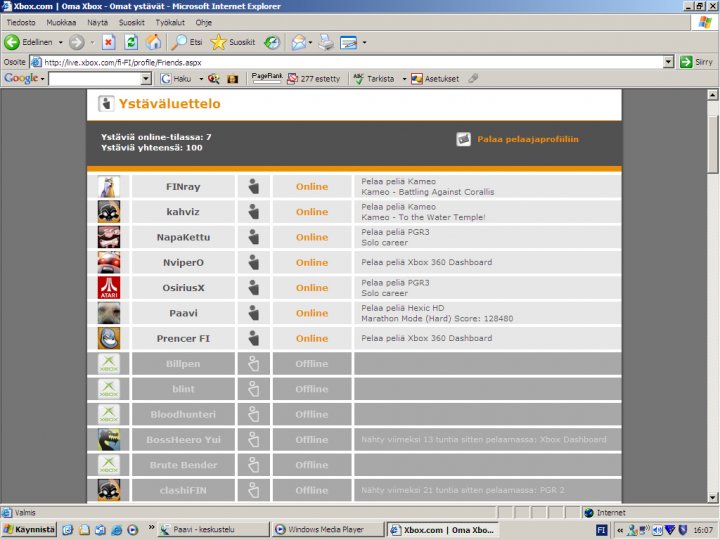Expand the Haku search options dropdown arrow
The image size is (720, 540).
pos(201,79)
